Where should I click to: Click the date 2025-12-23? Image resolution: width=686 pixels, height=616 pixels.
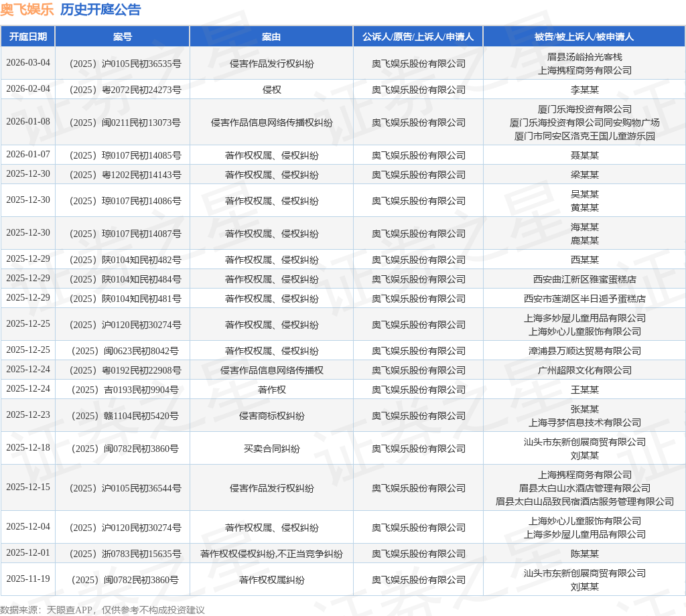[28, 415]
